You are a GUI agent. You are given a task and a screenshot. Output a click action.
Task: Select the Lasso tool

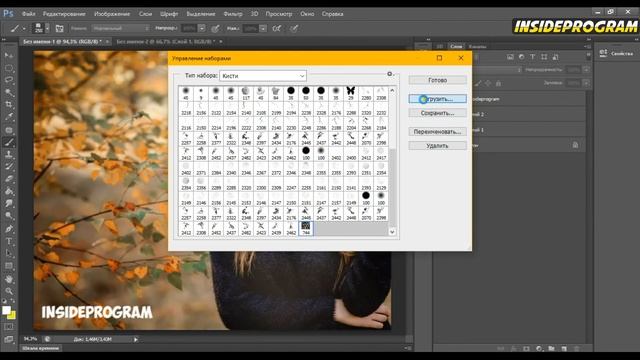9,80
